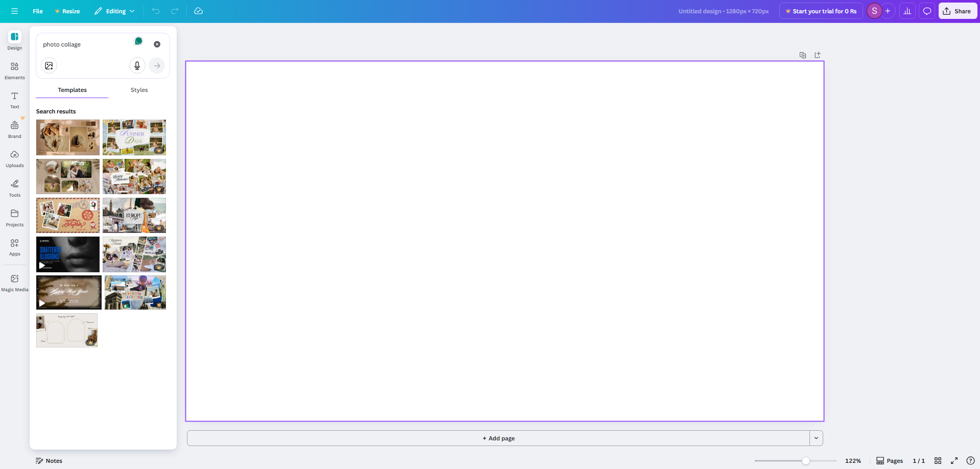Screen dimensions: 980x469
Task: Click the image search icon below search box
Action: pos(49,65)
